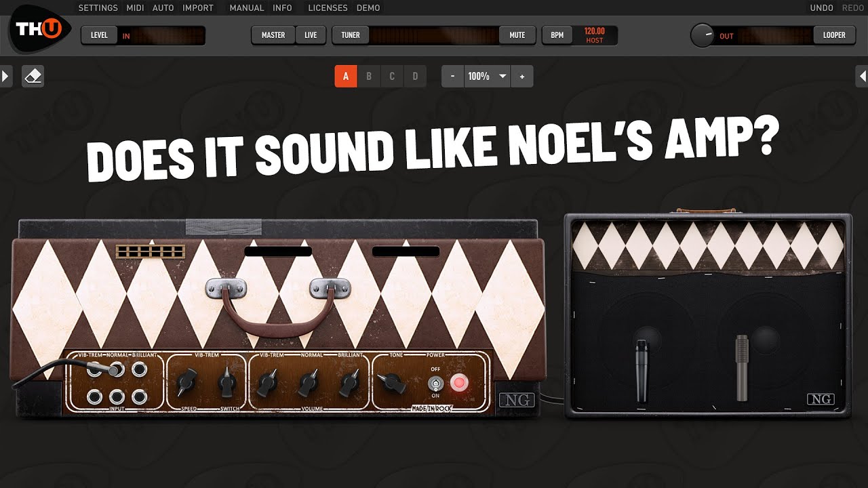Click the UNDO button
This screenshot has height=488, width=868.
coord(822,8)
